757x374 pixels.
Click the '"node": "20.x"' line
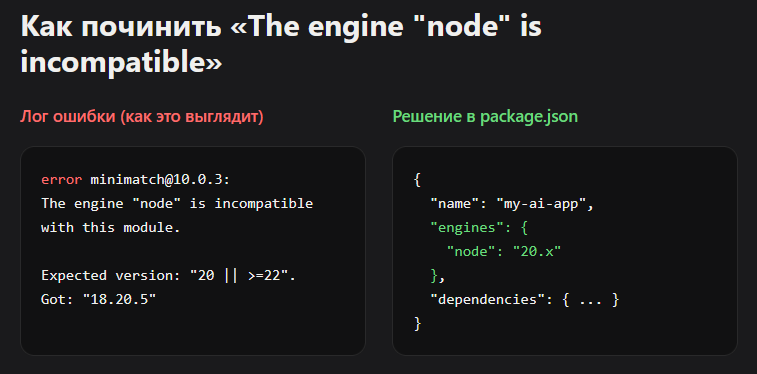pyautogui.click(x=504, y=251)
